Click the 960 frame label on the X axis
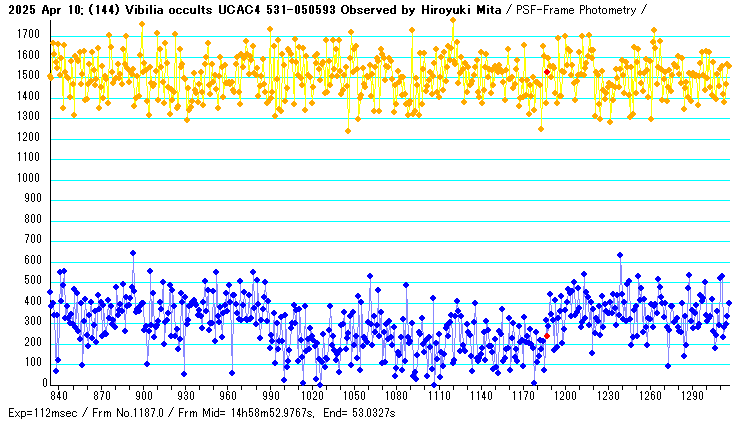 (x=228, y=396)
